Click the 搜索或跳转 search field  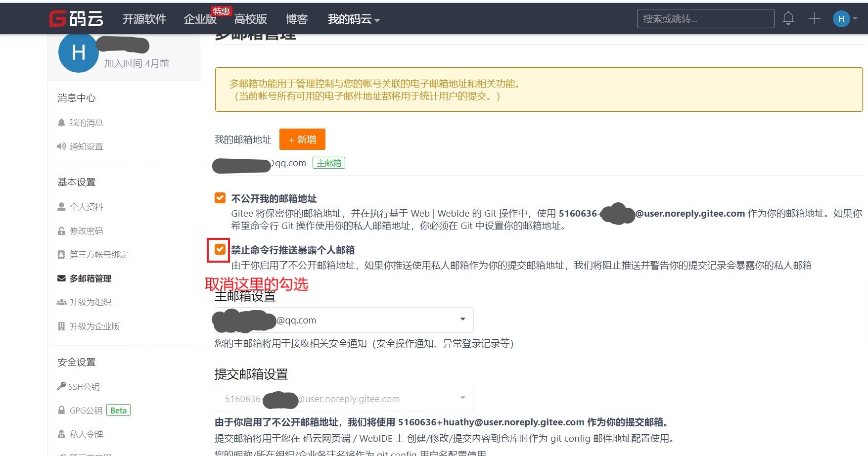pos(704,18)
